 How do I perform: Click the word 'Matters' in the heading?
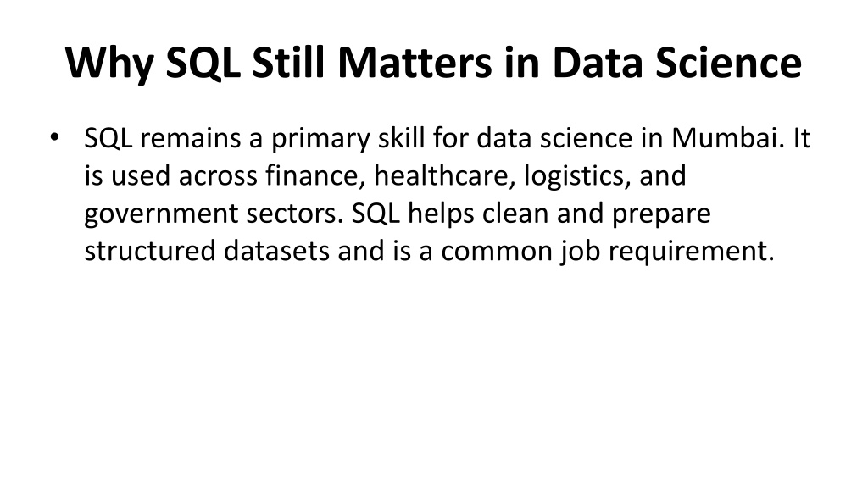415,63
